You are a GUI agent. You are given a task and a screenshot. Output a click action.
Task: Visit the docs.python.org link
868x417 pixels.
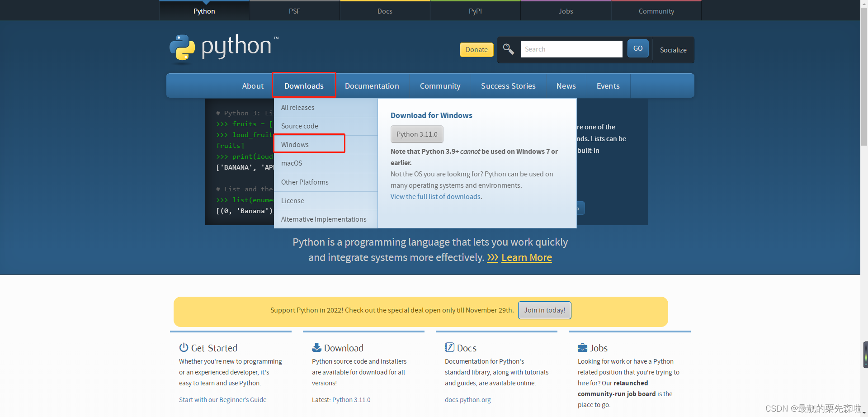tap(468, 400)
